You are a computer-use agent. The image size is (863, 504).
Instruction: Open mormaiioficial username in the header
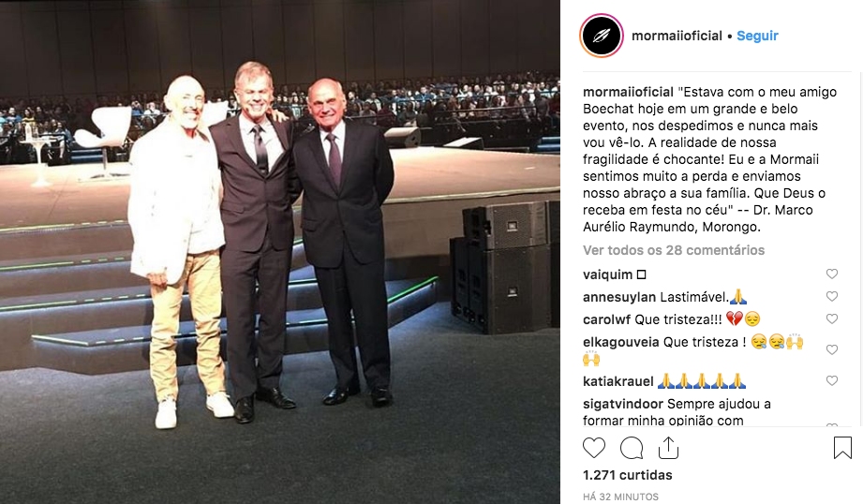click(x=677, y=36)
